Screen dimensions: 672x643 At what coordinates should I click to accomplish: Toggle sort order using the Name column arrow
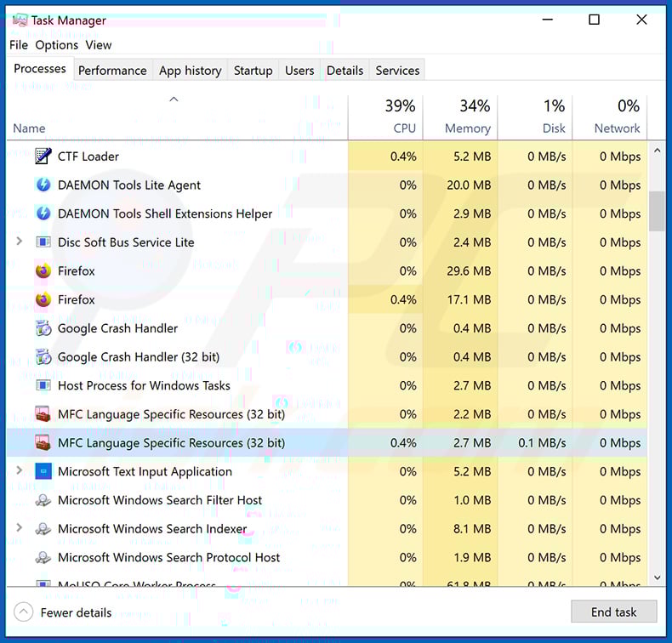pyautogui.click(x=174, y=100)
